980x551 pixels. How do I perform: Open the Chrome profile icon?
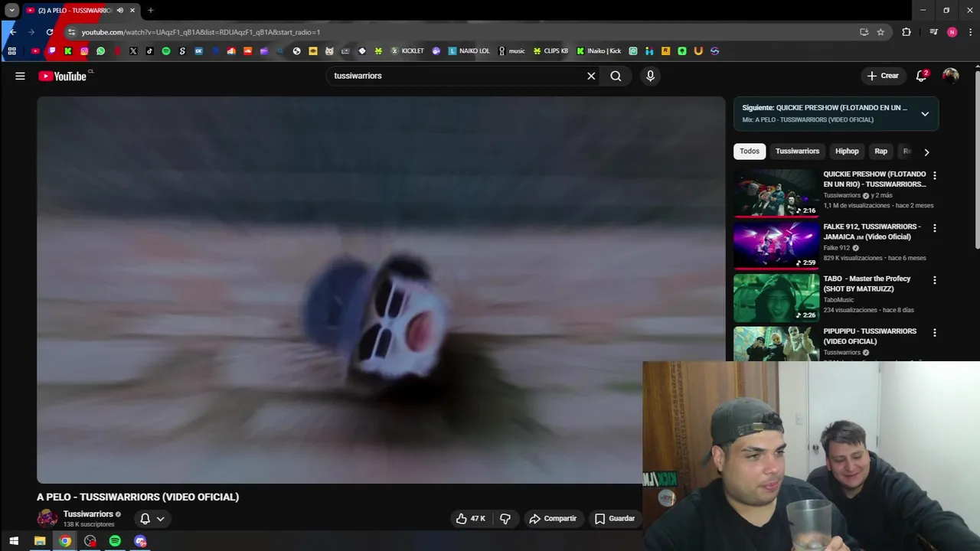[952, 32]
